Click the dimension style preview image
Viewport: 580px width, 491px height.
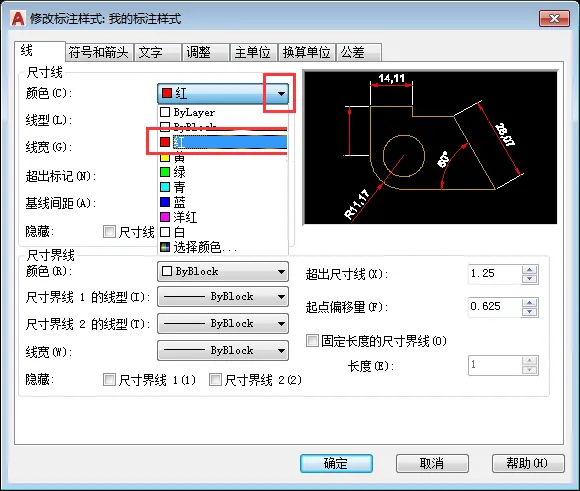click(430, 147)
